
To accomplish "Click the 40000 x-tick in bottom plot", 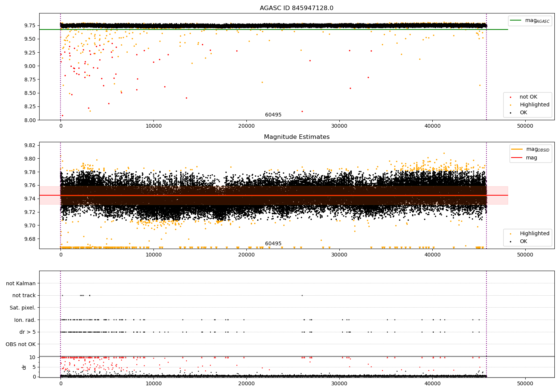I will [x=432, y=383].
